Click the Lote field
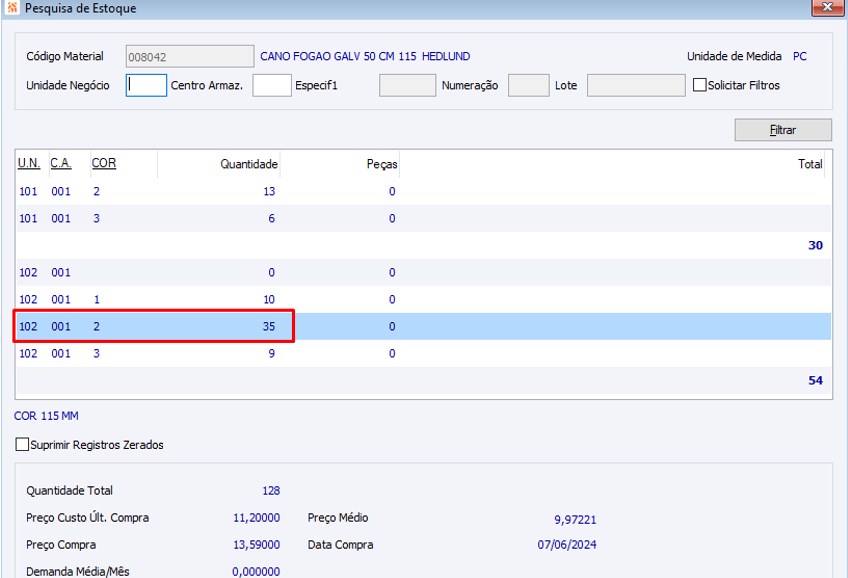 tap(636, 85)
